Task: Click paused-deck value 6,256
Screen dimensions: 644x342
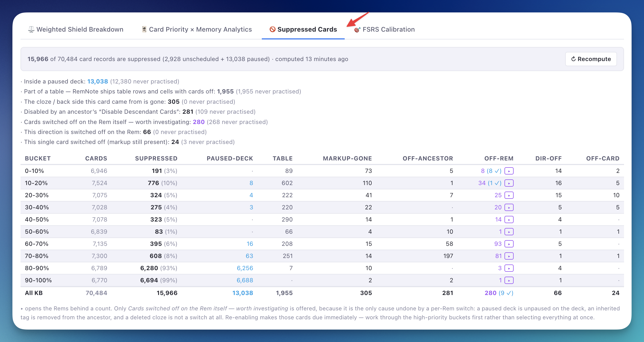Action: [245, 268]
